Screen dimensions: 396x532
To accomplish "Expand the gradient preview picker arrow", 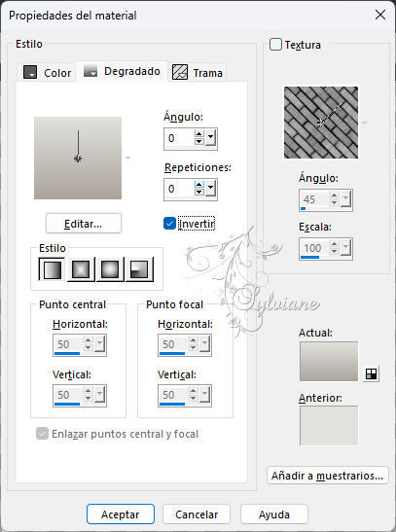I will click(x=127, y=158).
